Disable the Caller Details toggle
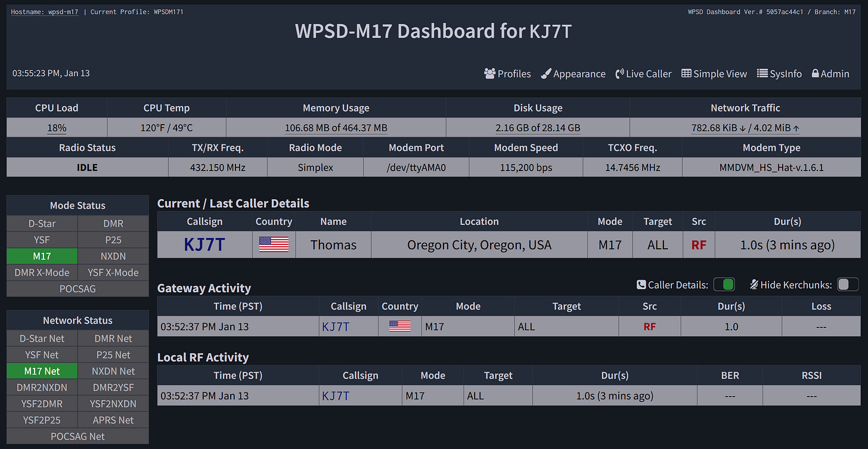 [724, 284]
